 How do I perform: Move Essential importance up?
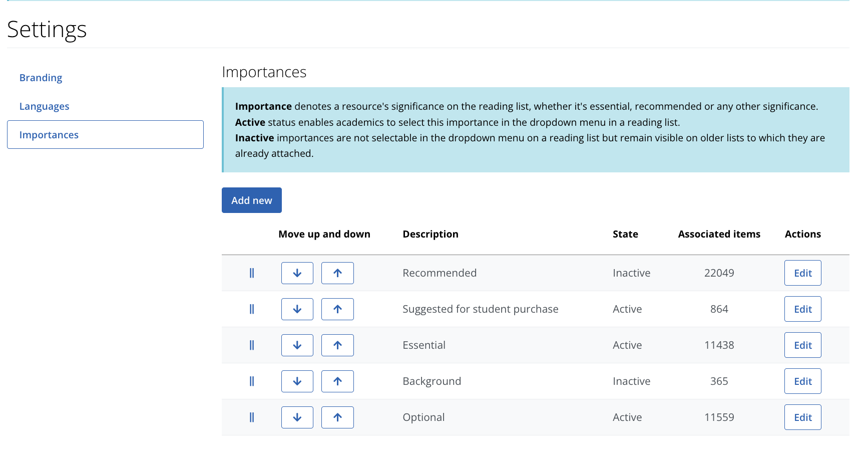tap(337, 345)
